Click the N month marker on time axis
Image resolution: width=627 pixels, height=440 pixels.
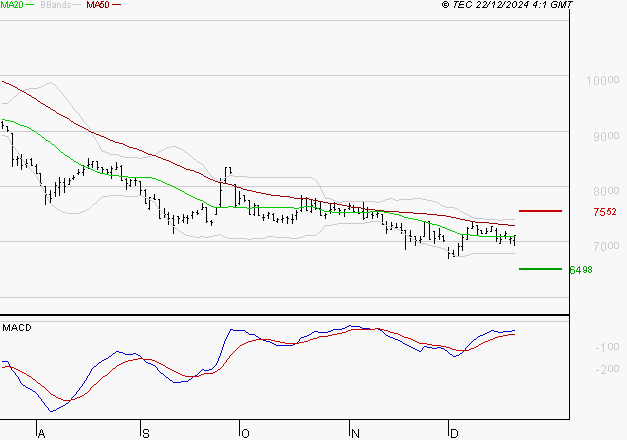pyautogui.click(x=355, y=434)
